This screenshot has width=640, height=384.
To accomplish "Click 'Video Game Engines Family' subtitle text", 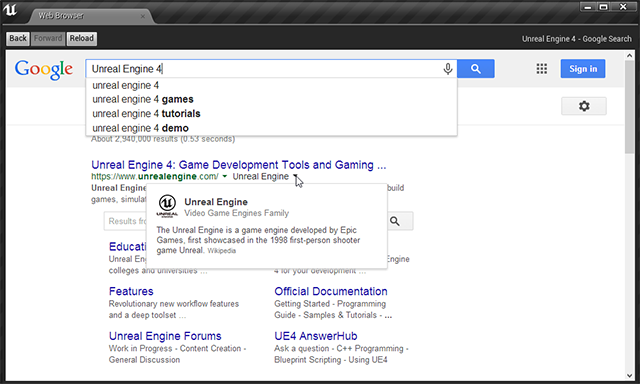I will (236, 213).
